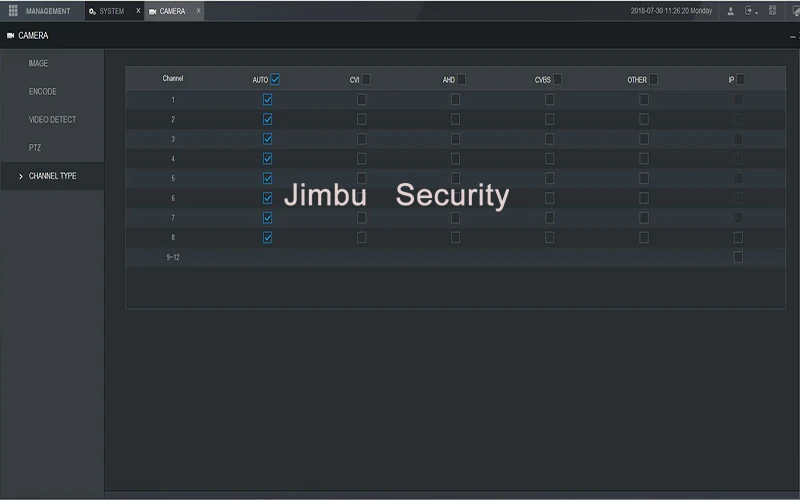Click the gear icon on SYSTEM tab
Screen dimensions: 800x500
pos(92,11)
